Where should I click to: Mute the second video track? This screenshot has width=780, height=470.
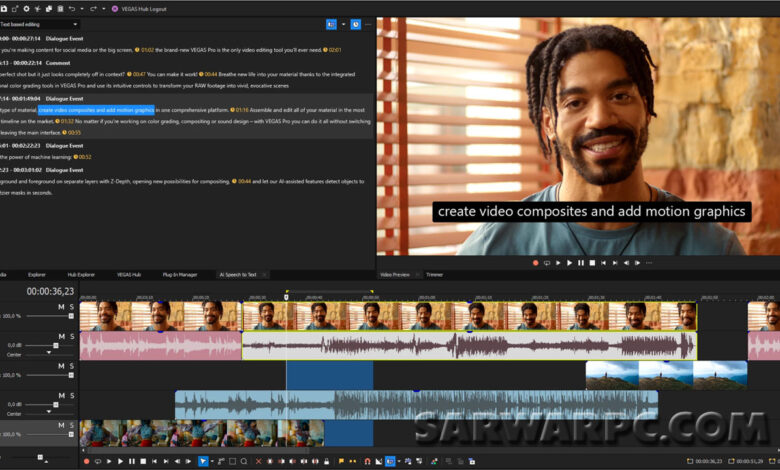(x=61, y=366)
